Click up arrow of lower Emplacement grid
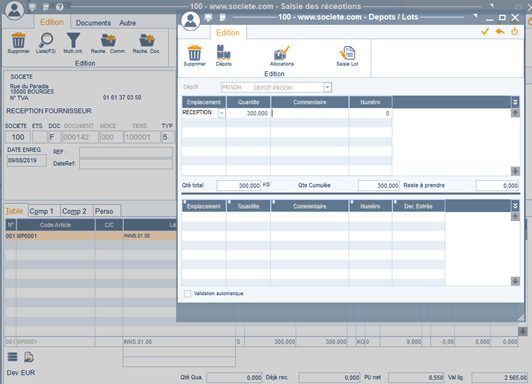 (x=515, y=216)
